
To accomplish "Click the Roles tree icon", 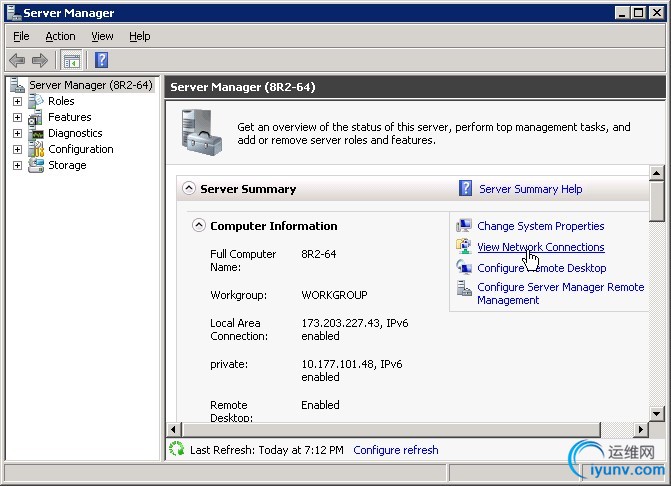I will tap(36, 101).
